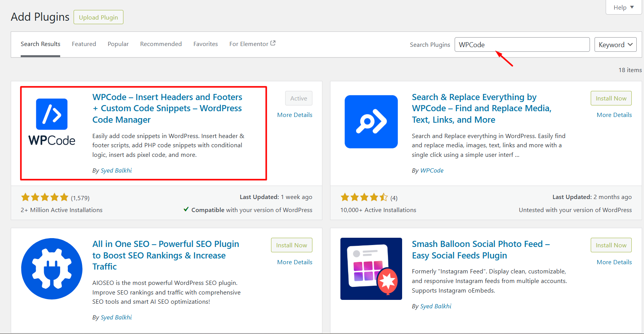Switch to the Search Results tab

click(40, 44)
